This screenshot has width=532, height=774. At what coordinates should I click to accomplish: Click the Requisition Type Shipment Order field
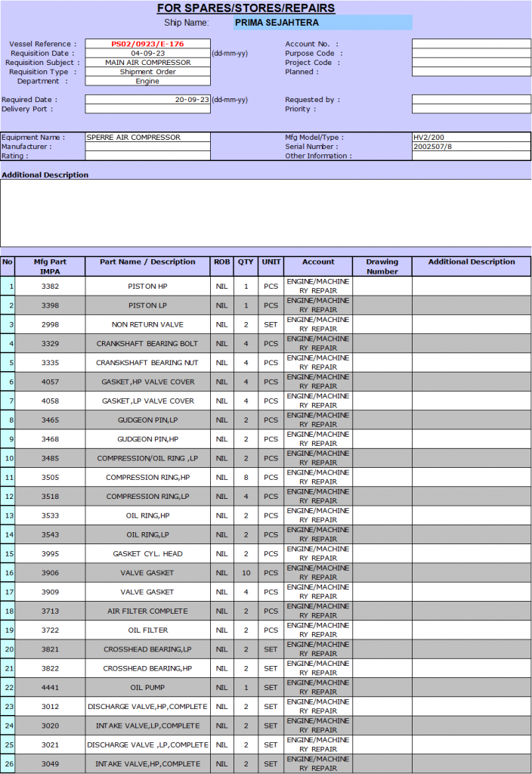(147, 72)
